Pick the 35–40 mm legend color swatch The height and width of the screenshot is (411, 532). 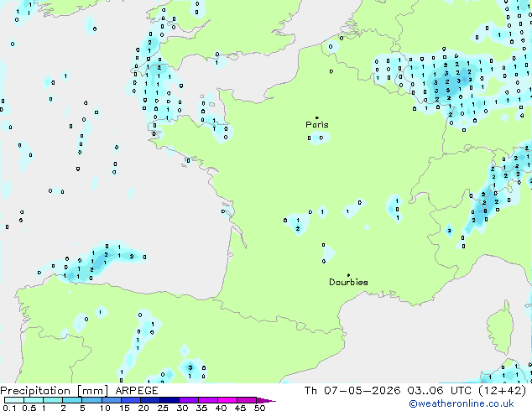(207, 400)
